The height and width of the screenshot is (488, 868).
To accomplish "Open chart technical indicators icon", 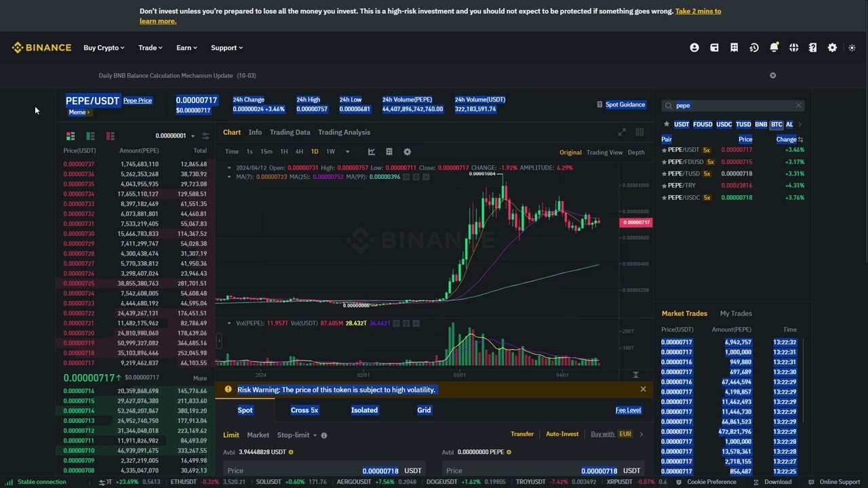I will click(x=371, y=152).
